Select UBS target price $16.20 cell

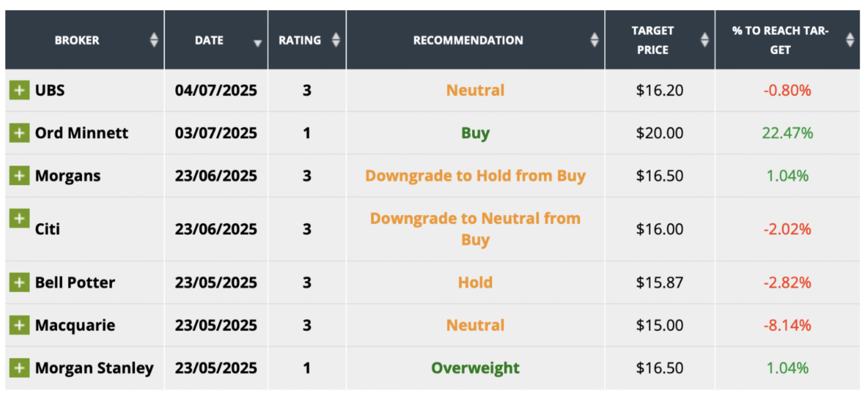[x=659, y=90]
